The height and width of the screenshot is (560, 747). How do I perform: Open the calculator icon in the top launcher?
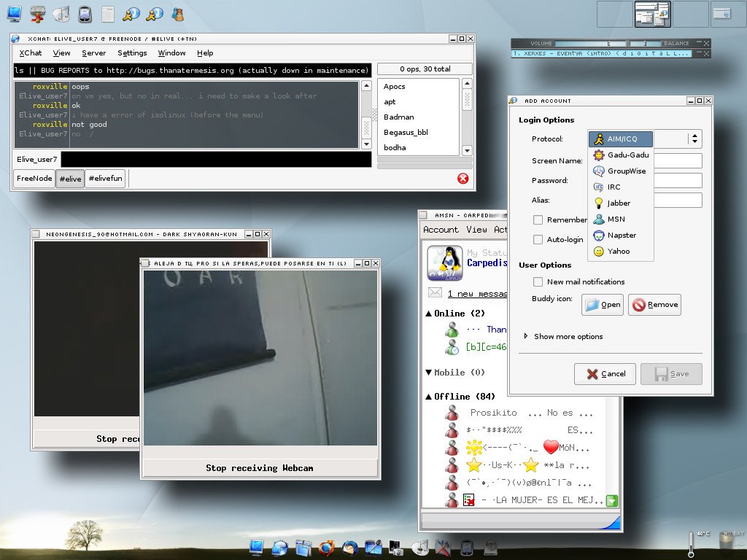coord(108,15)
